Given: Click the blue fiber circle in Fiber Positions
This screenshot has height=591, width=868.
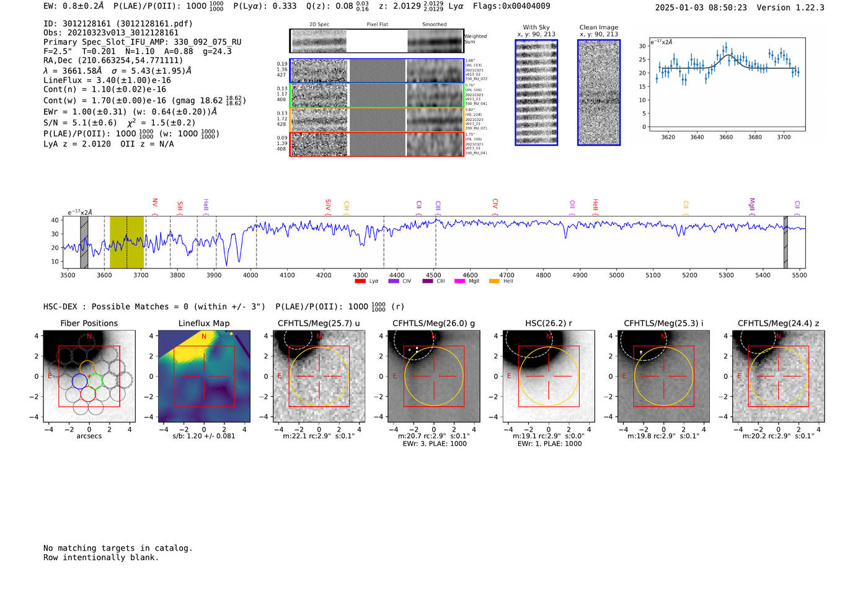Looking at the screenshot, I should coord(79,381).
